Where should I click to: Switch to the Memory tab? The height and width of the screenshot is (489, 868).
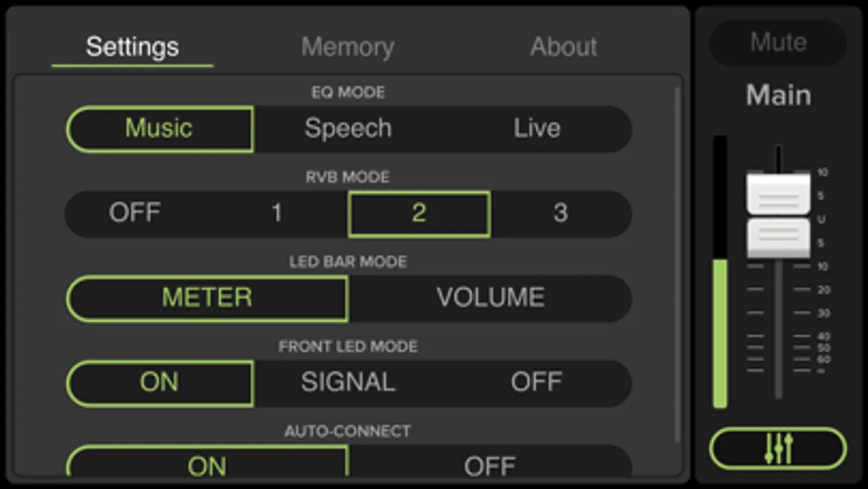pyautogui.click(x=347, y=47)
